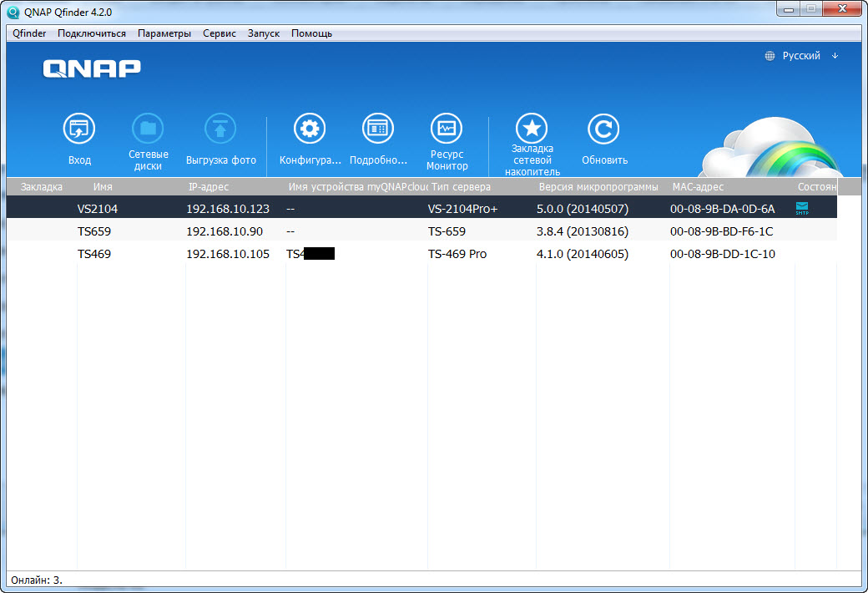The width and height of the screenshot is (868, 593).
Task: Click MAC address 00-08-9B-BD-F6-1C
Action: point(721,231)
